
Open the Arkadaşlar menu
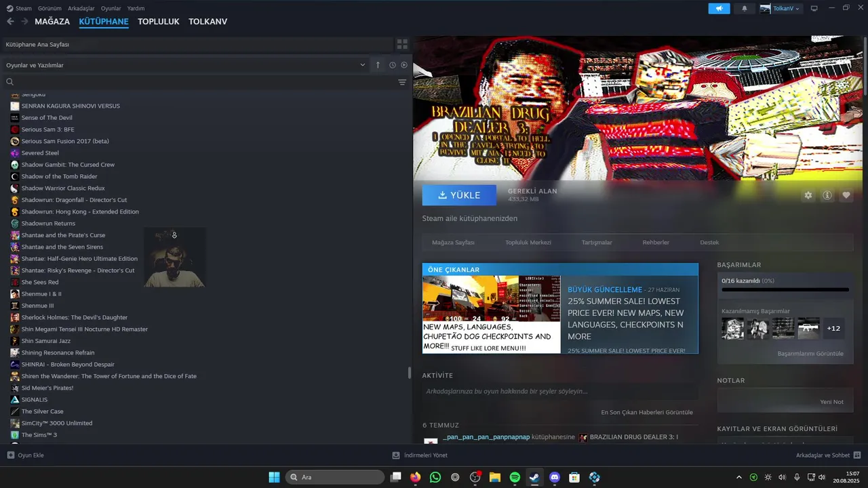point(81,8)
